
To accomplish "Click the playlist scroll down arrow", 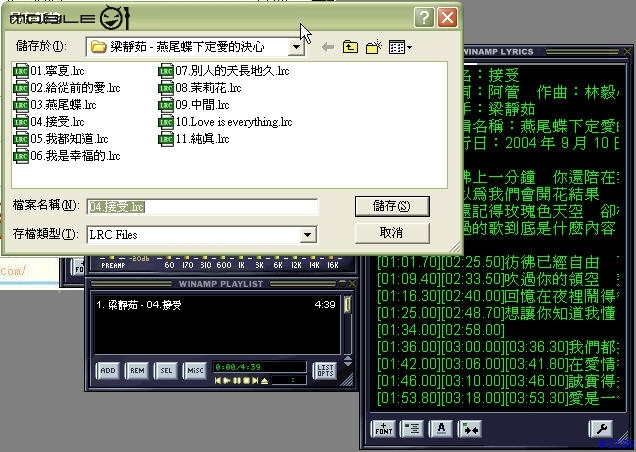I will click(348, 364).
